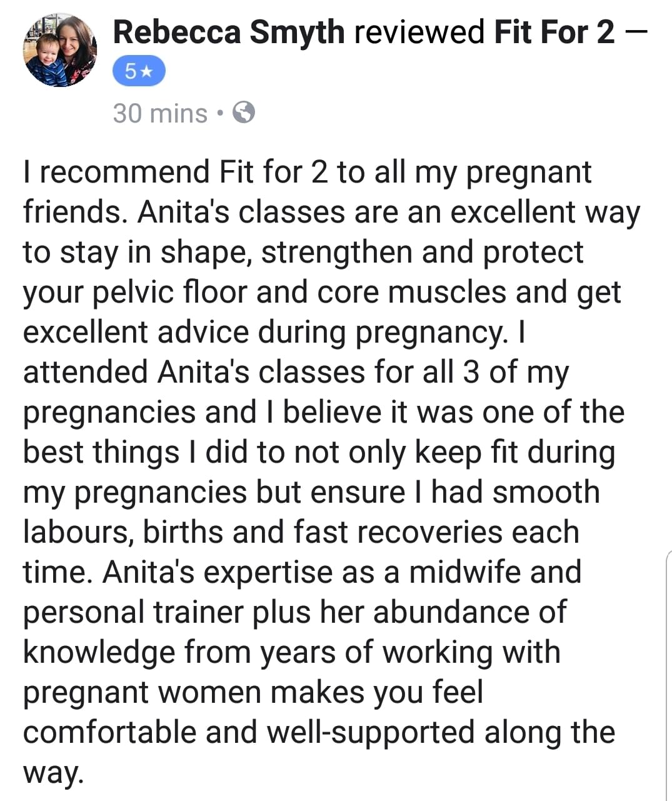Tap the star symbol in the rating badge
This screenshot has height=801, width=672.
147,71
